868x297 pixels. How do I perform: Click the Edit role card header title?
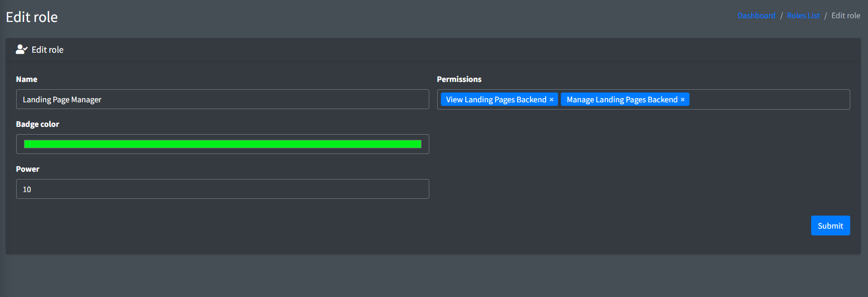click(x=47, y=50)
